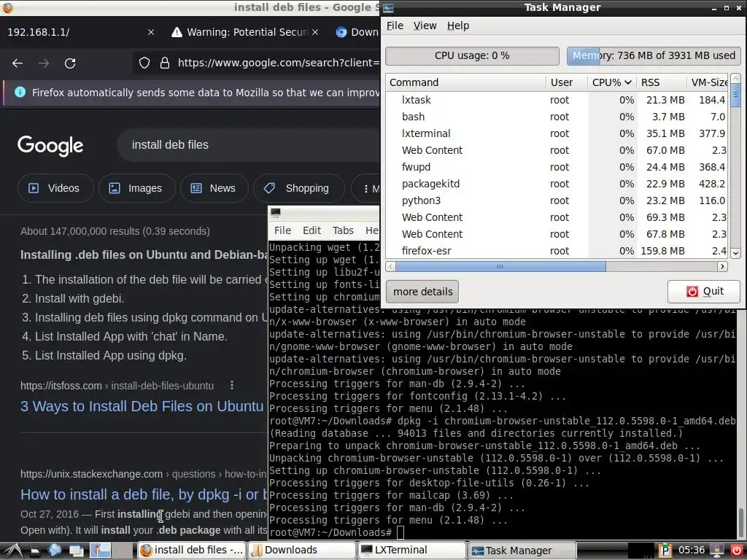The height and width of the screenshot is (560, 747).
Task: Close the Warning: Potential Security tab
Action: click(x=315, y=32)
